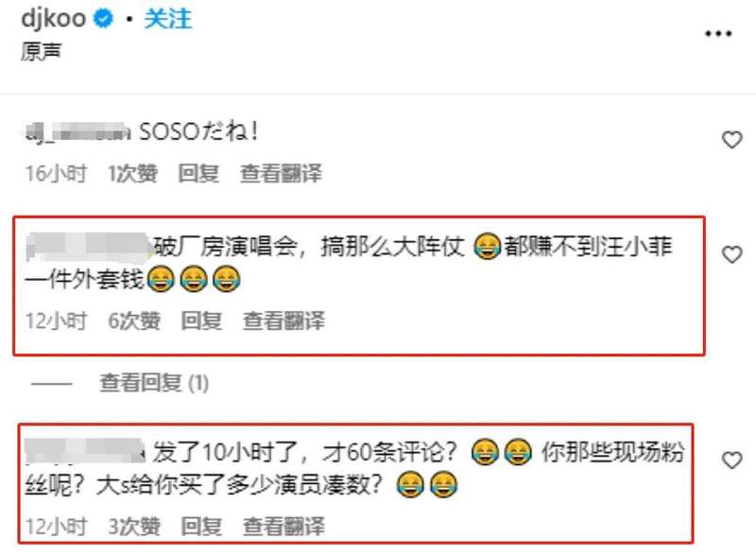Like the 破厂房演唱会 comment with heart icon

coord(731,254)
